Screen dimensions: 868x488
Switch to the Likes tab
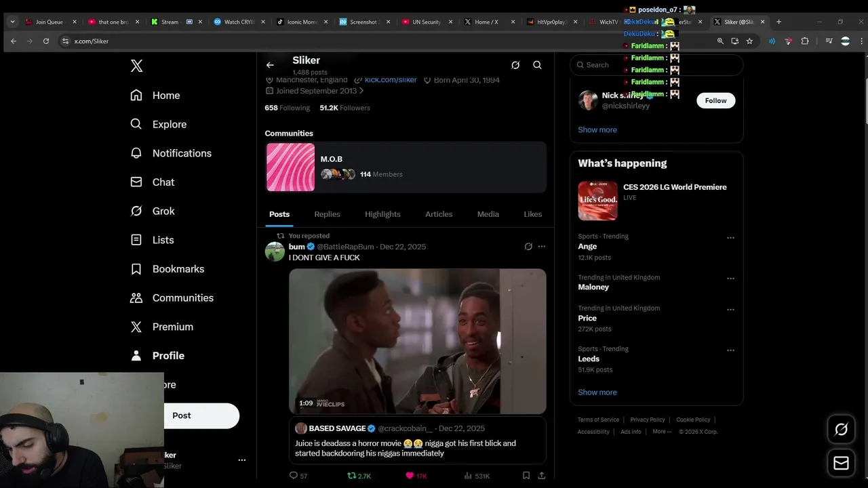point(532,214)
